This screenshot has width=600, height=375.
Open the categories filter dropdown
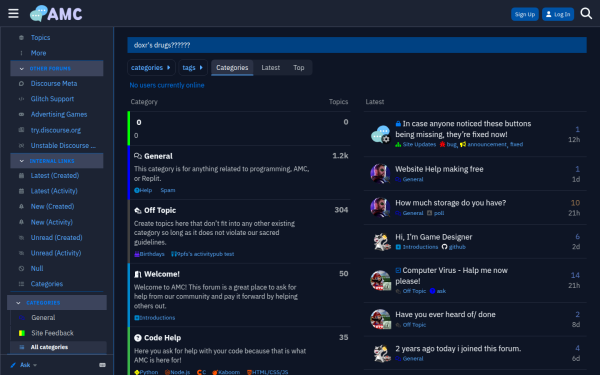[x=151, y=68]
